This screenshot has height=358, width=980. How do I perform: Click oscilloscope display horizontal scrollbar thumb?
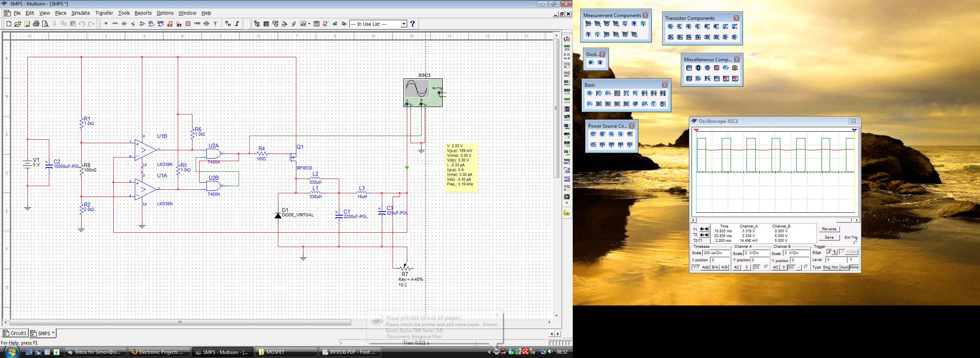(844, 220)
